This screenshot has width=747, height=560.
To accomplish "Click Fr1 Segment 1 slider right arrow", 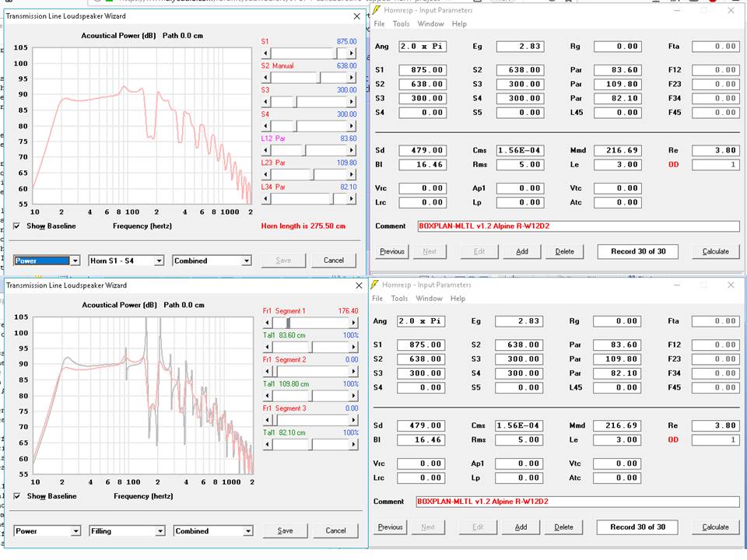I will coord(353,323).
